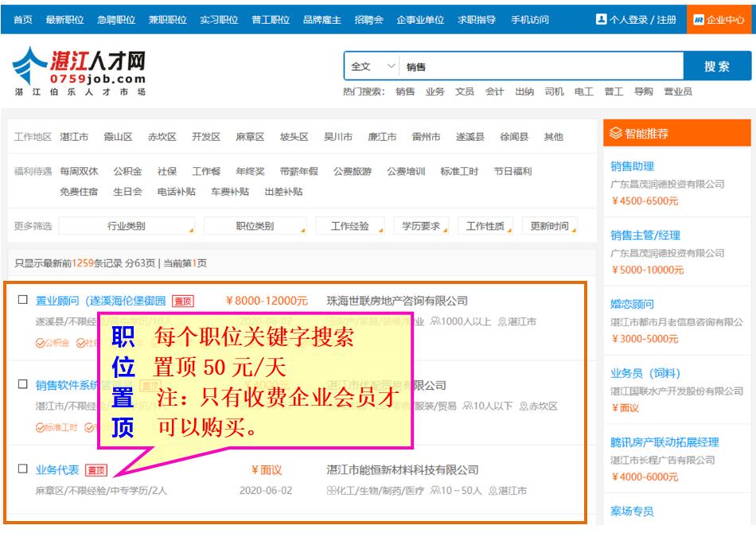The width and height of the screenshot is (756, 533).
Task: Click 置顶 badge beside 置业顾问 listing
Action: (182, 302)
